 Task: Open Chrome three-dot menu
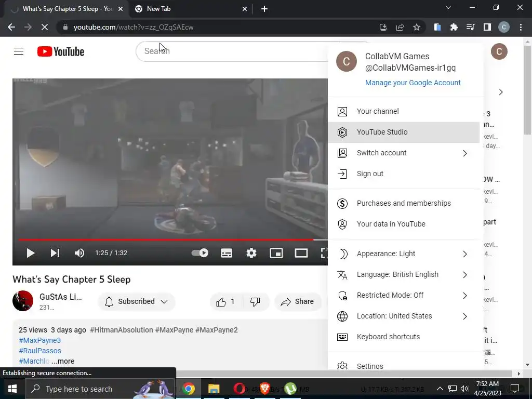click(x=521, y=27)
